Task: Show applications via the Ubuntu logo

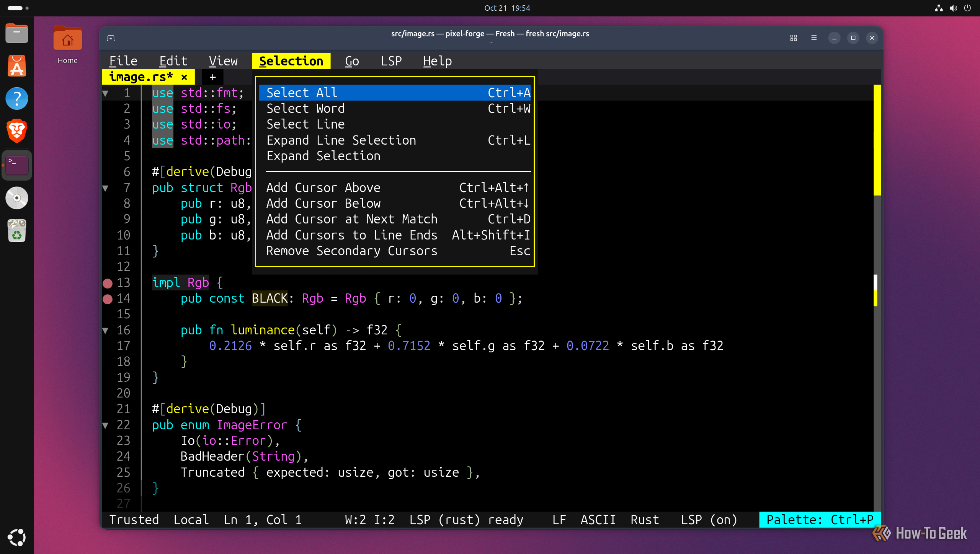Action: [17, 537]
